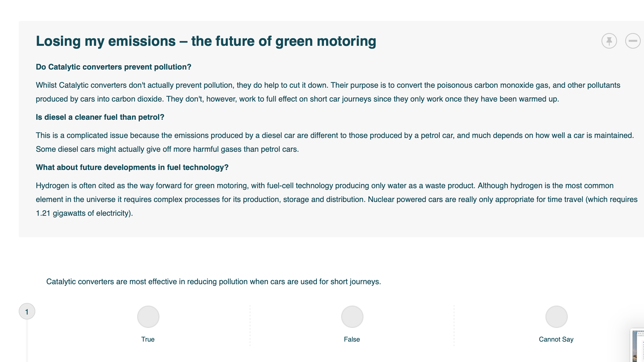This screenshot has width=644, height=362.
Task: Click the 'False' text label
Action: pos(351,339)
